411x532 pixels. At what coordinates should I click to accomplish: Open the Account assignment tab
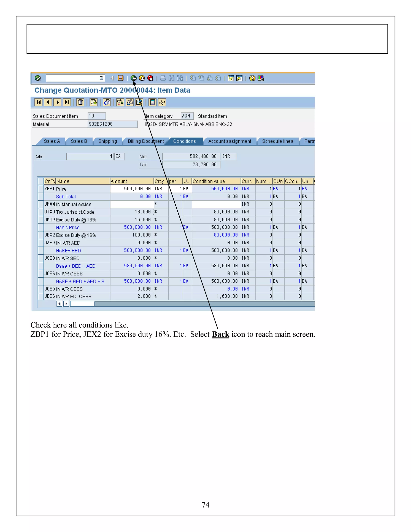pyautogui.click(x=230, y=141)
